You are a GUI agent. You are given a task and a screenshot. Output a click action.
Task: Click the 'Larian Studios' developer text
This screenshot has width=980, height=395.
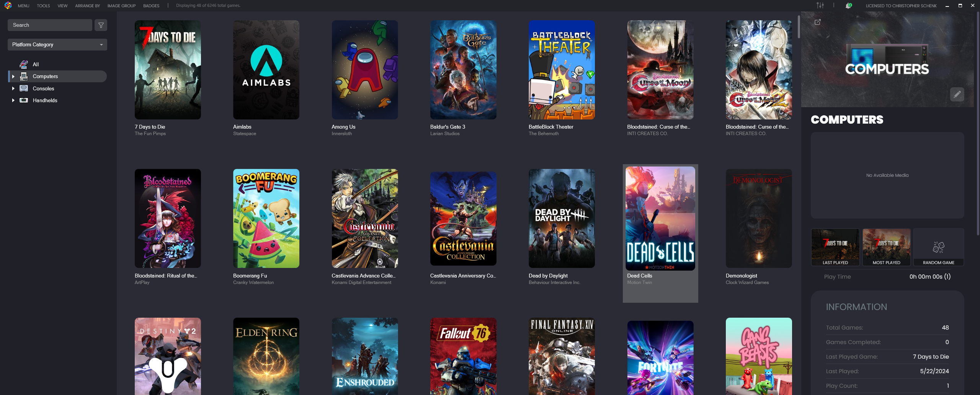[445, 134]
